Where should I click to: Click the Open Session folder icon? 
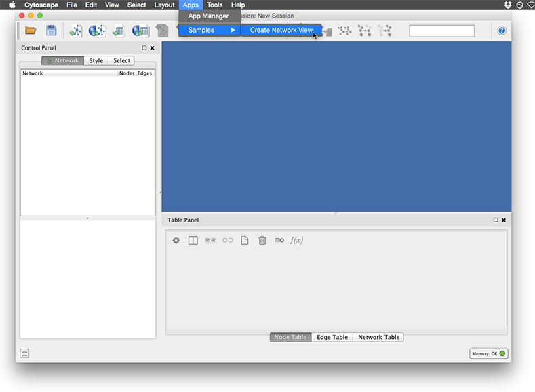[31, 31]
